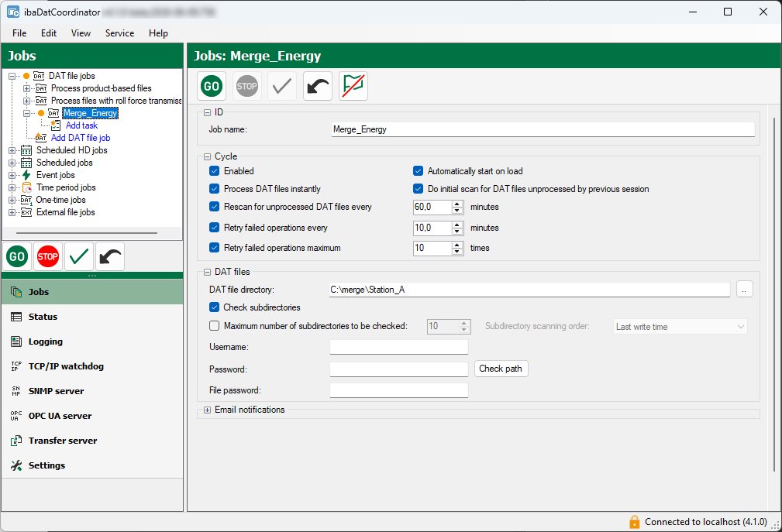Undo changes with the job toolbar arrow
Screen dimensions: 782x532
coord(318,86)
